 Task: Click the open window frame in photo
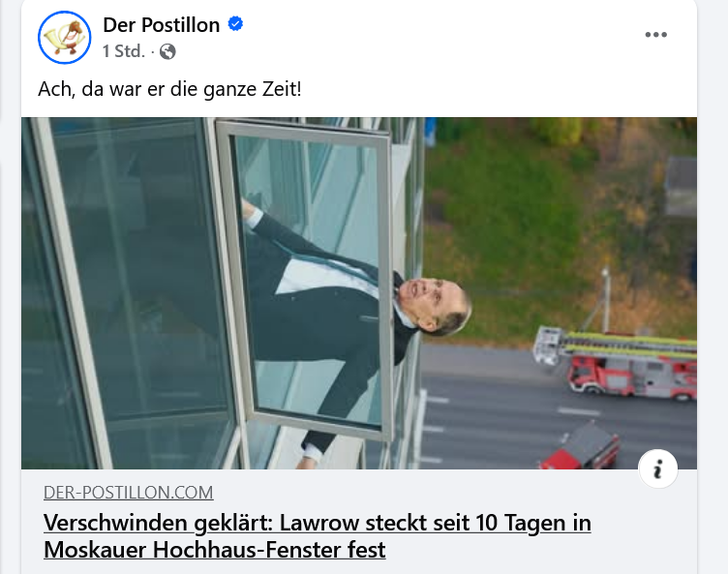(304, 278)
